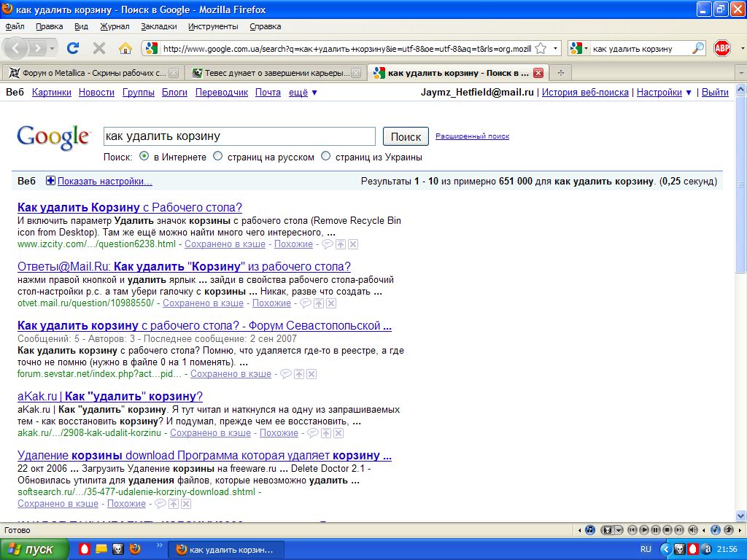747x560 pixels.
Task: Click the Reload page icon
Action: (x=73, y=48)
